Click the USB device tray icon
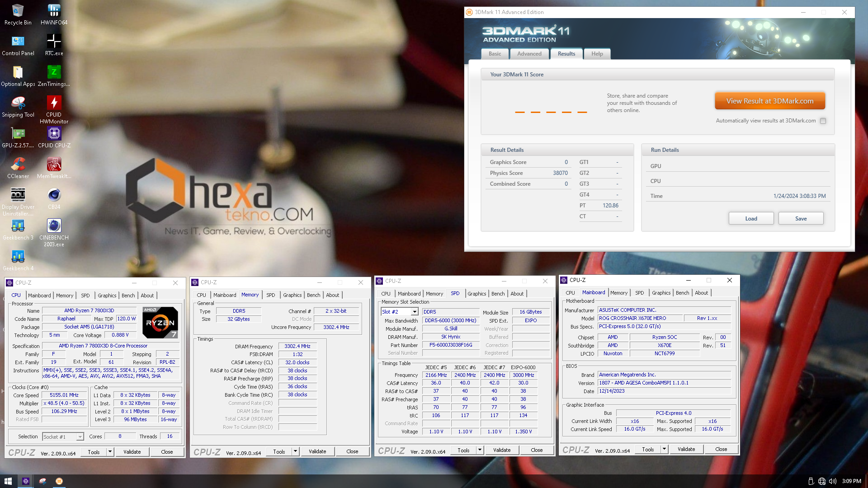 click(811, 481)
